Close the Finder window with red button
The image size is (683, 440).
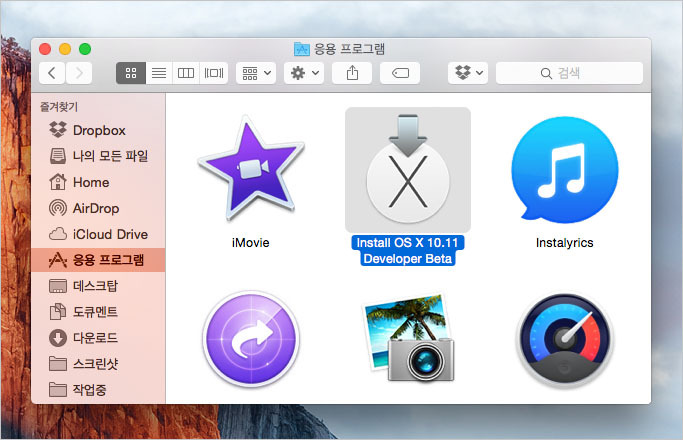[45, 49]
